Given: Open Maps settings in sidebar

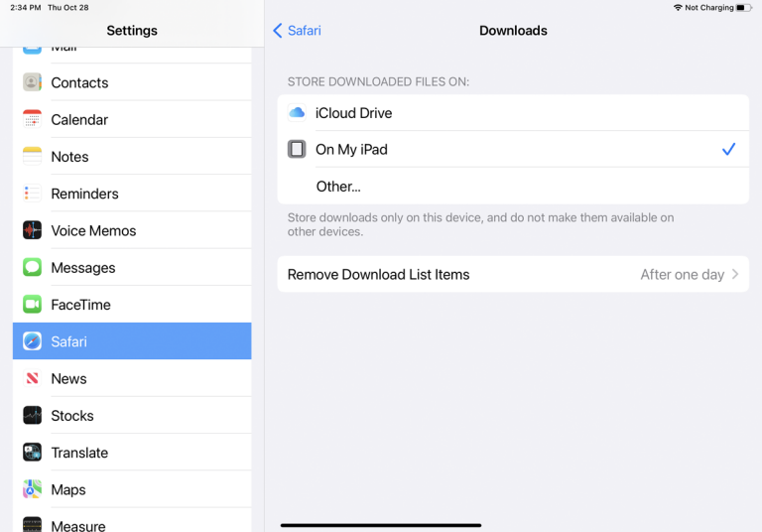Looking at the screenshot, I should tap(68, 489).
